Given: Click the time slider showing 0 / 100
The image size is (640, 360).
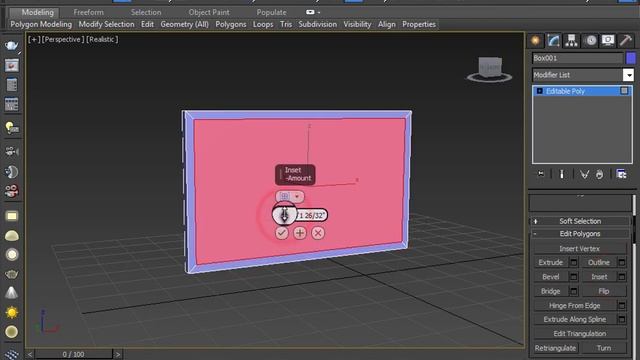Looking at the screenshot, I should click(73, 354).
